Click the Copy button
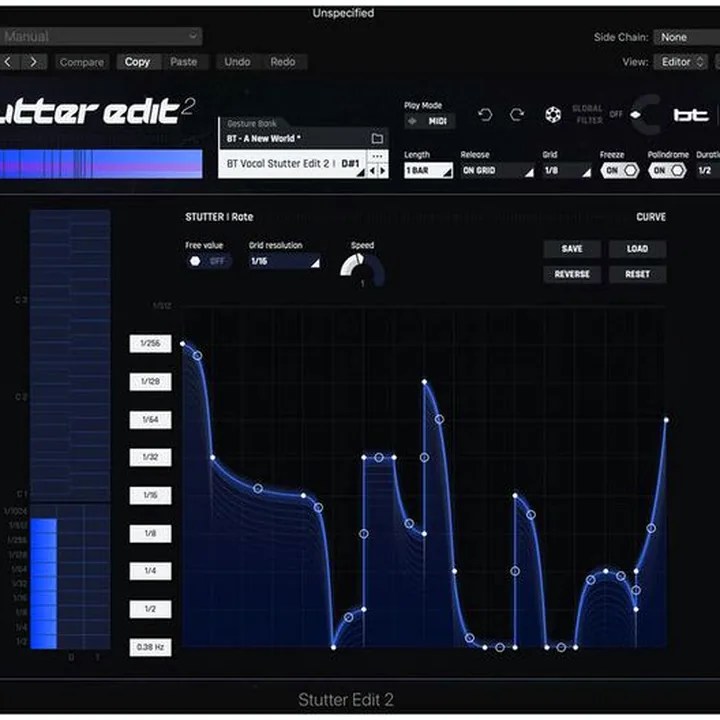This screenshot has width=720, height=720. tap(137, 62)
